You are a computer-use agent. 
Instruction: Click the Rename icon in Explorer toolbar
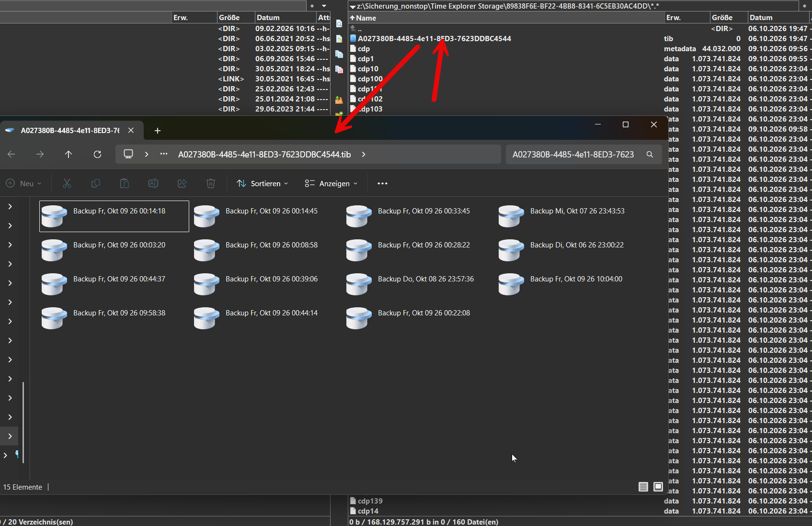coord(153,183)
